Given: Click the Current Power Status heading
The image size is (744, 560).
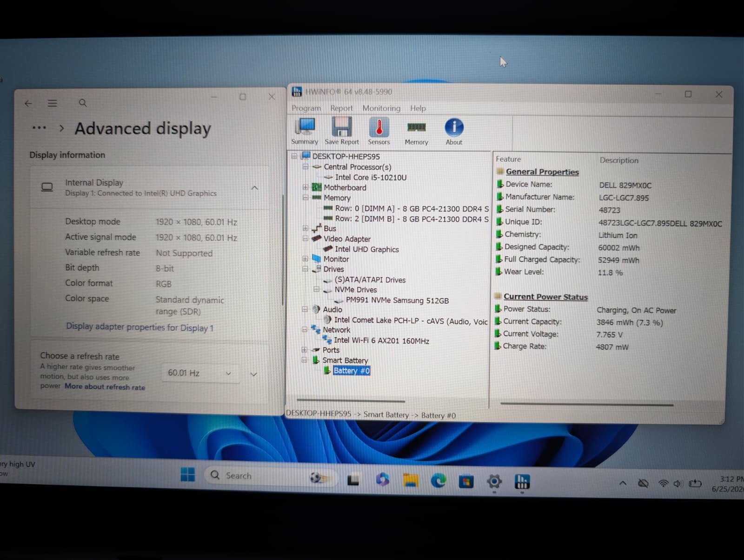Looking at the screenshot, I should click(545, 297).
